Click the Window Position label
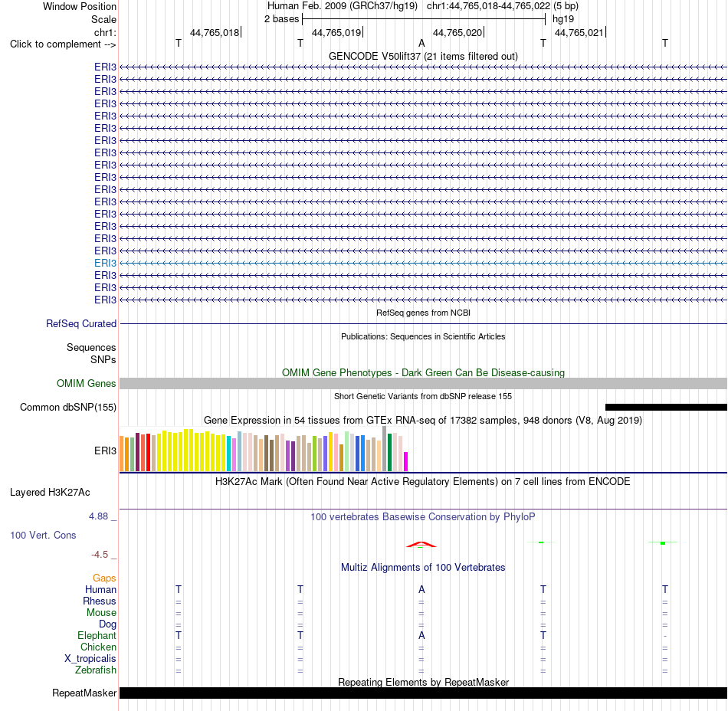The image size is (728, 711). click(80, 6)
